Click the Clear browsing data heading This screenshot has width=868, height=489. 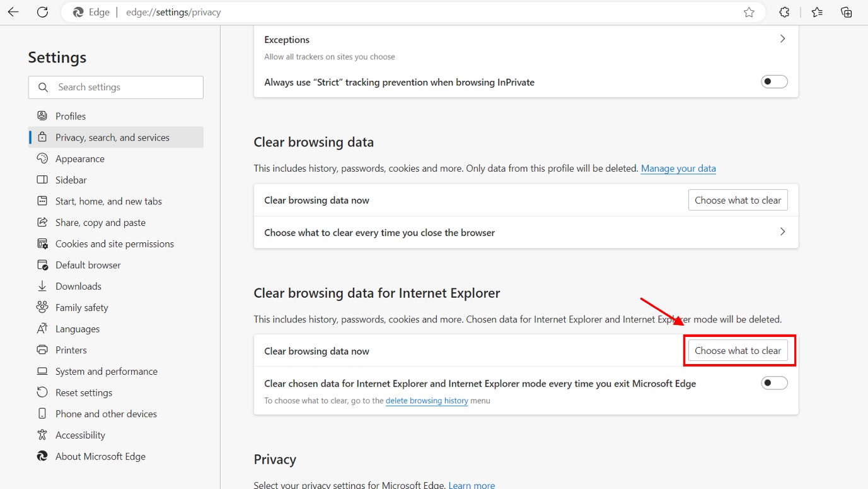point(314,142)
